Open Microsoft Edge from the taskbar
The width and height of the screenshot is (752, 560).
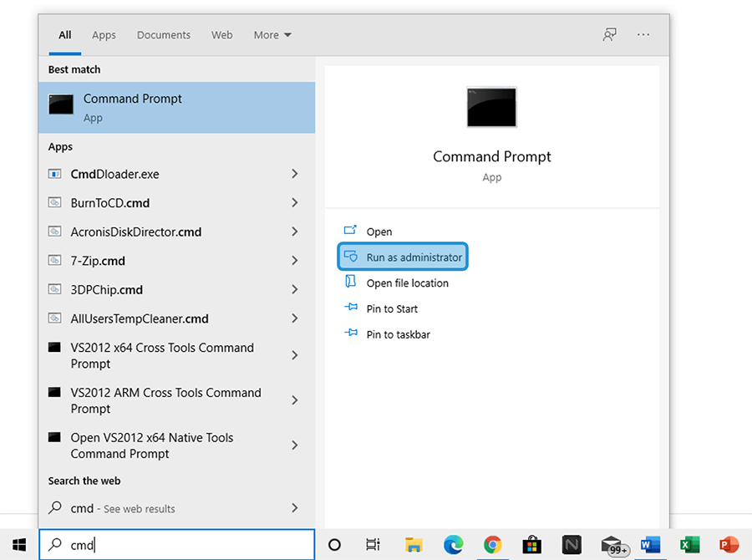point(453,545)
